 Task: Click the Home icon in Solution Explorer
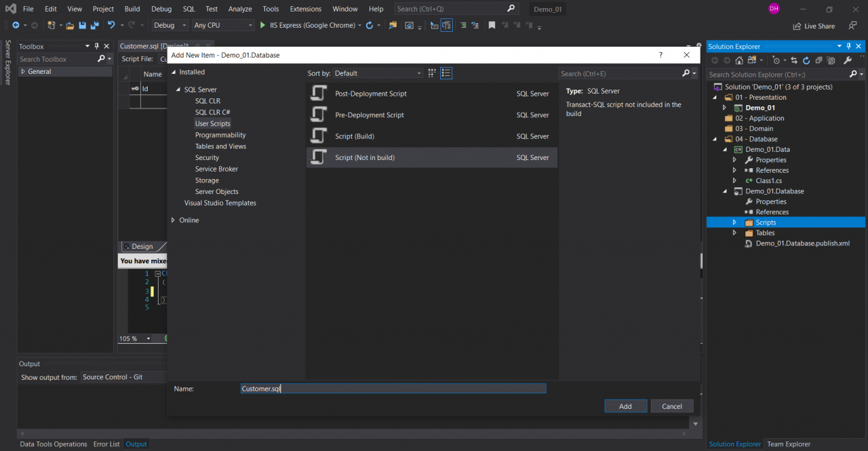(x=739, y=60)
